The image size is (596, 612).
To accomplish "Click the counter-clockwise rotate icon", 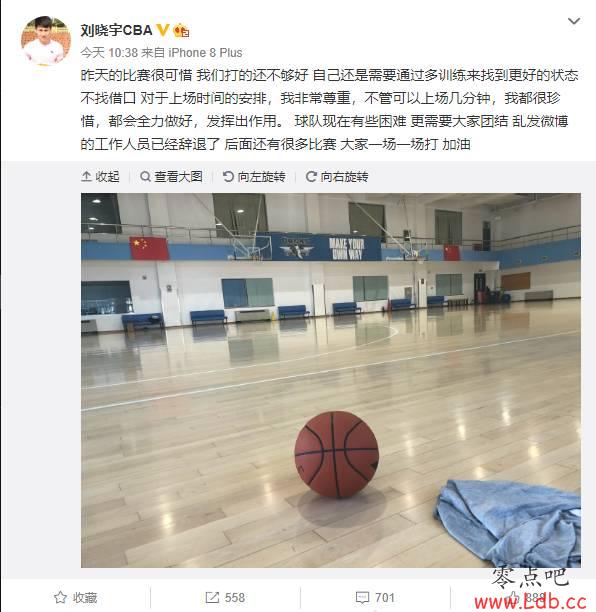I will 228,177.
